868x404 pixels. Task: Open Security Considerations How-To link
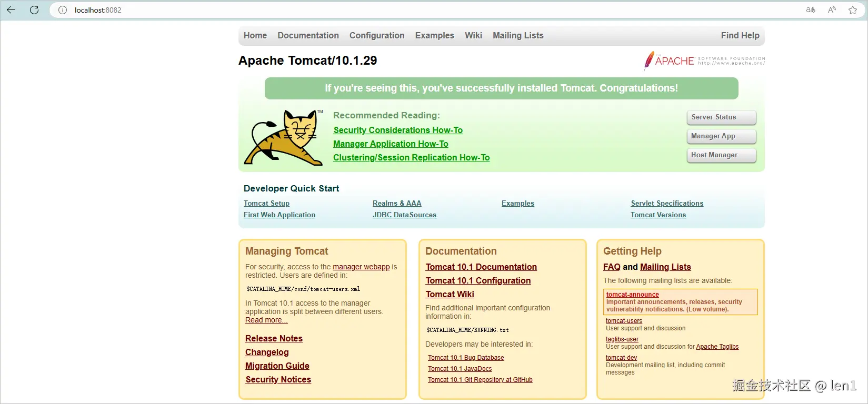[x=398, y=130]
